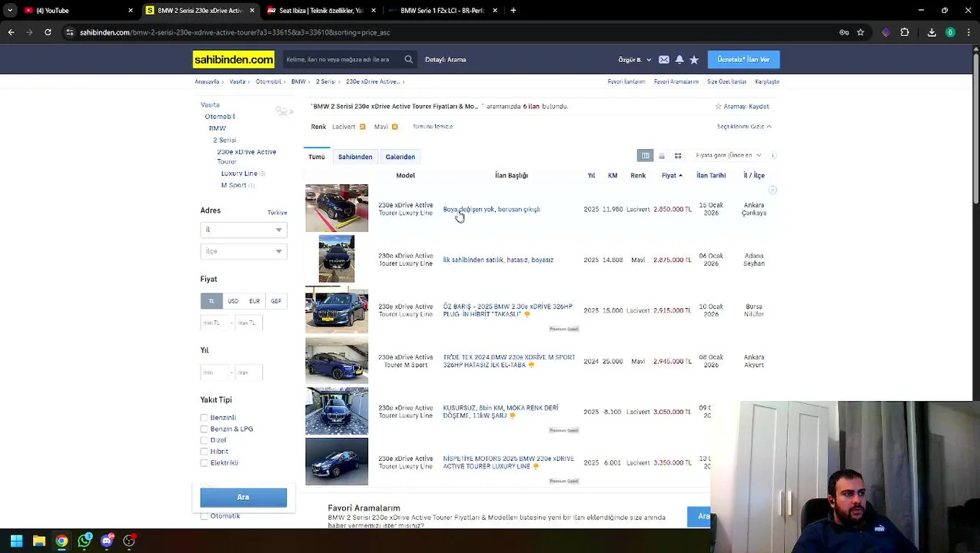Screen dimensions: 980x553
Task: Go back in browser history
Action: 11,32
